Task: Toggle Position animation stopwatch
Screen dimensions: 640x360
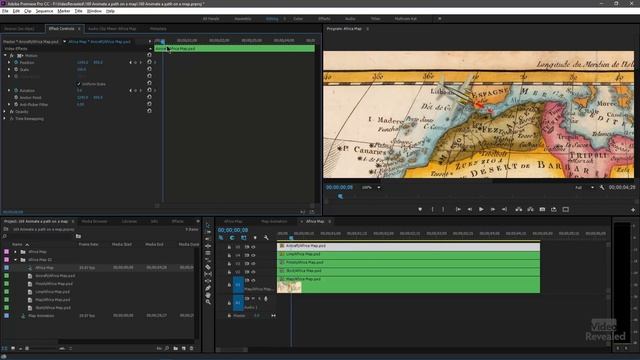Action: (x=16, y=62)
